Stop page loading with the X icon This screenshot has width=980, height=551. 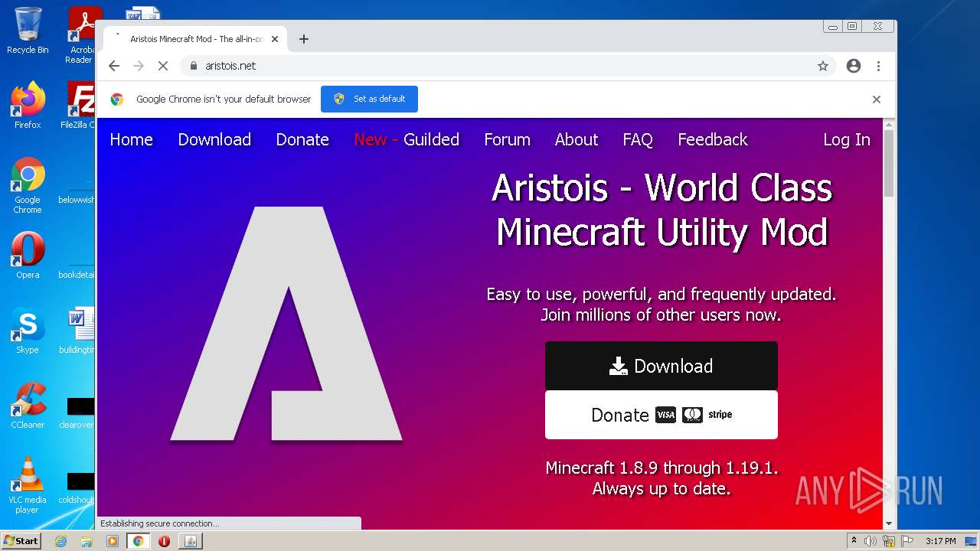163,66
